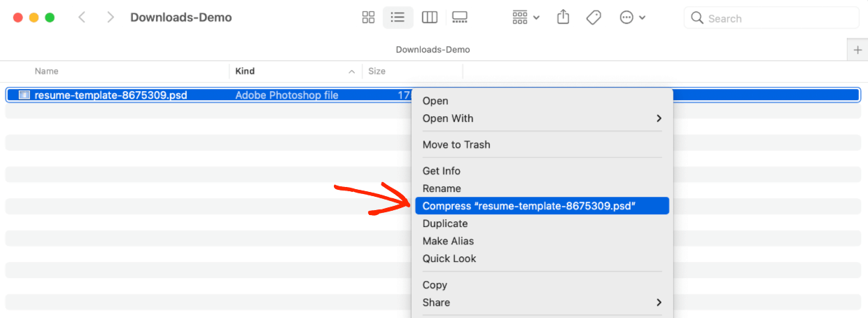Choose Get Info from context menu
Image resolution: width=868 pixels, height=318 pixels.
coord(542,171)
